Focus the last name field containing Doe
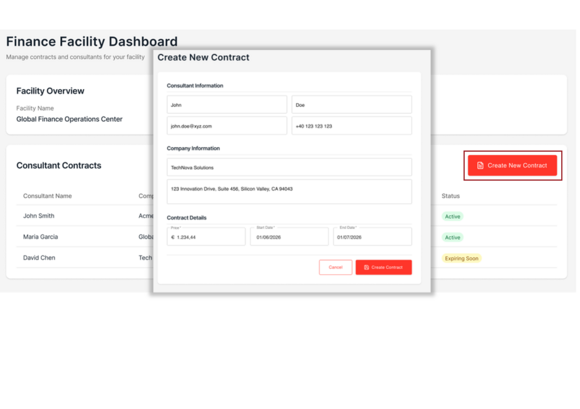The image size is (580, 409). point(351,105)
